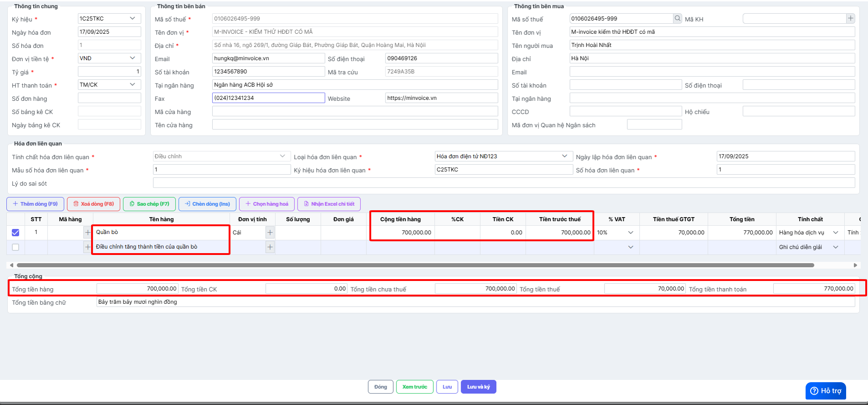The height and width of the screenshot is (405, 868).
Task: Click plus icon in Đơn vị tính of second row
Action: coord(270,247)
